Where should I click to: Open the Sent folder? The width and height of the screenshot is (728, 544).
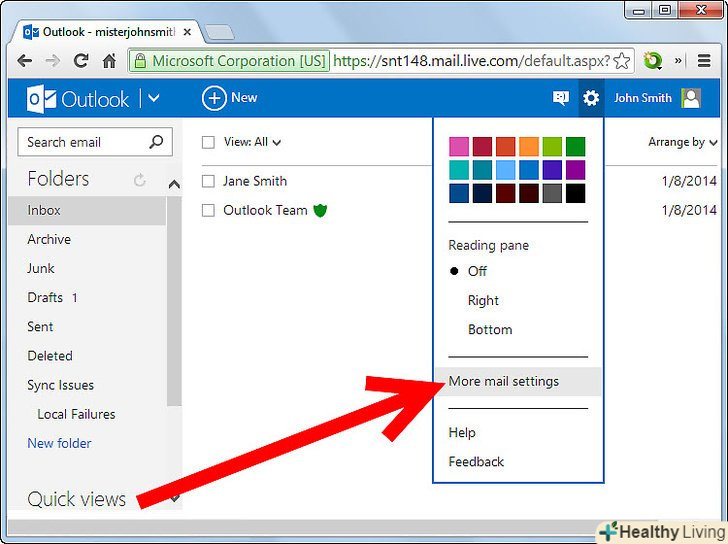(x=40, y=327)
